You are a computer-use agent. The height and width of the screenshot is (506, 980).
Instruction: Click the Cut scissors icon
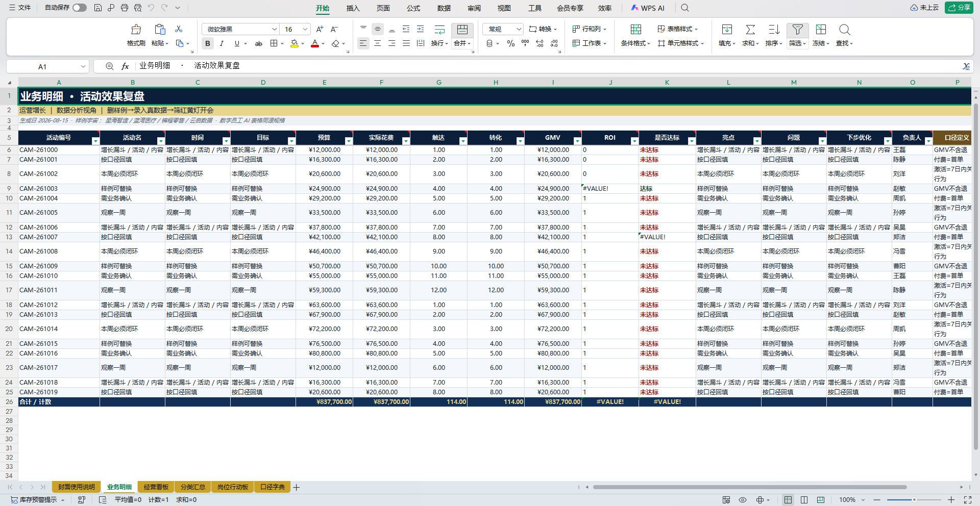pyautogui.click(x=179, y=29)
